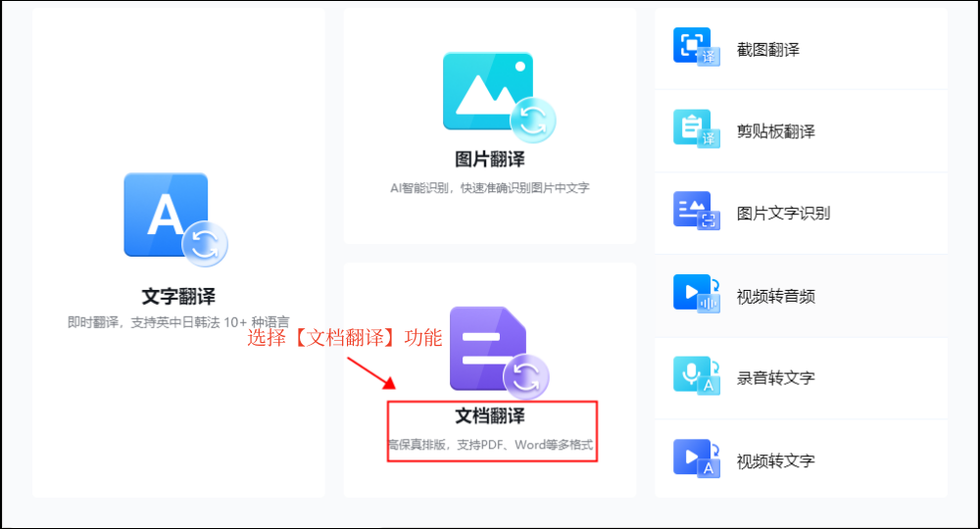This screenshot has width=980, height=529.
Task: Click the 视频转音频 video icon
Action: pyautogui.click(x=696, y=294)
